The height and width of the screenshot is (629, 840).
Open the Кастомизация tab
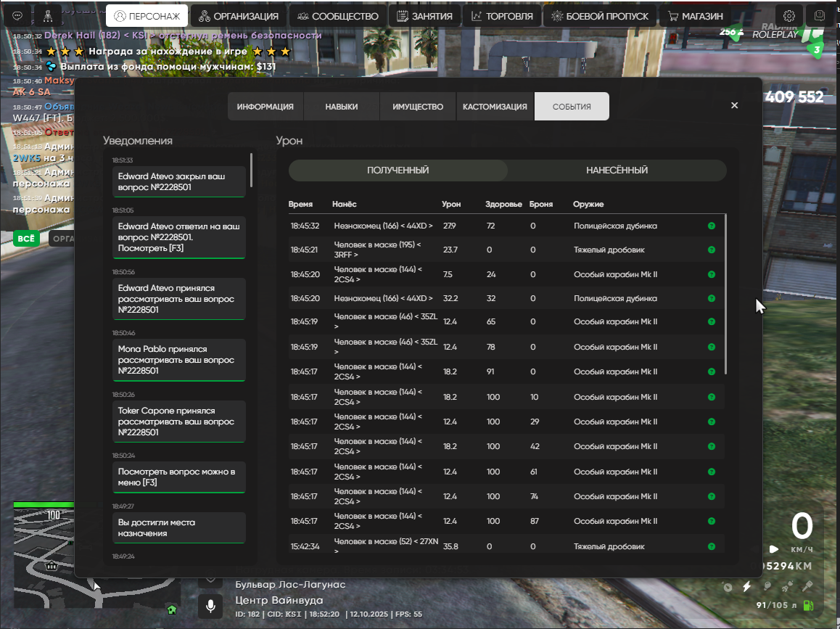pyautogui.click(x=495, y=107)
